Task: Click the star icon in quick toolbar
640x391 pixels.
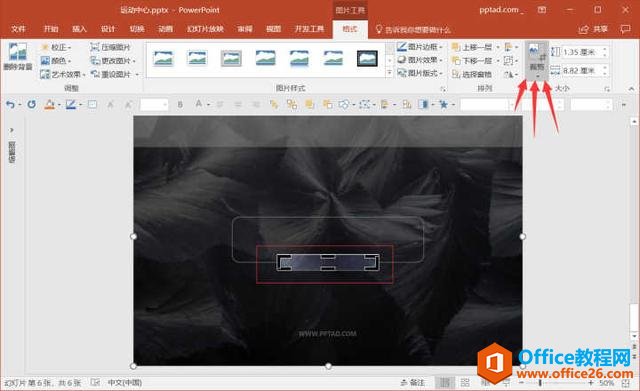Action: point(444,105)
